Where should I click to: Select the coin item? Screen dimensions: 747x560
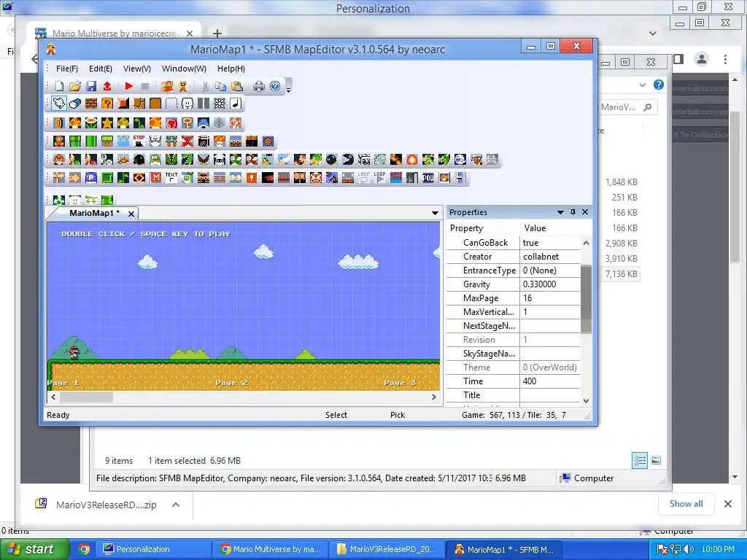(x=58, y=122)
